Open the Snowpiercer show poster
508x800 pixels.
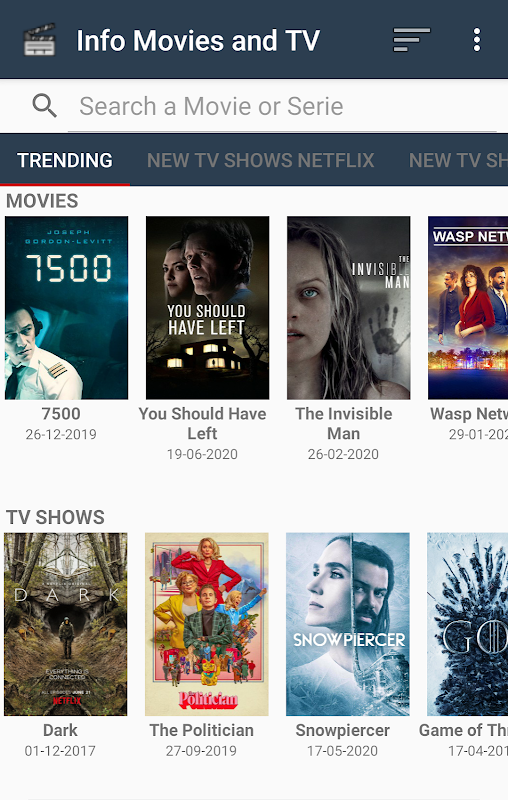(x=348, y=624)
